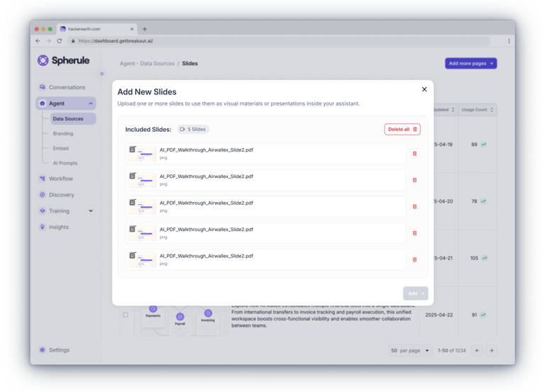
Task: Click the 1-50 of 1234 text
Action: [x=451, y=351]
